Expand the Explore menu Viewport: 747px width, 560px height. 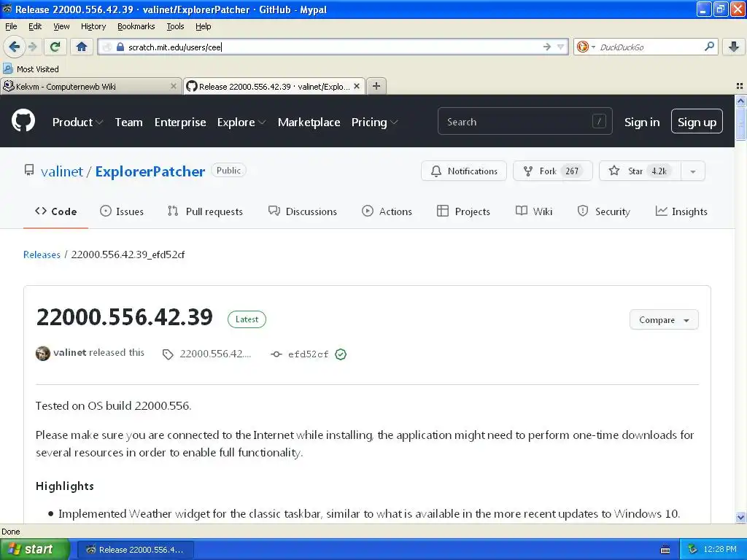point(241,122)
